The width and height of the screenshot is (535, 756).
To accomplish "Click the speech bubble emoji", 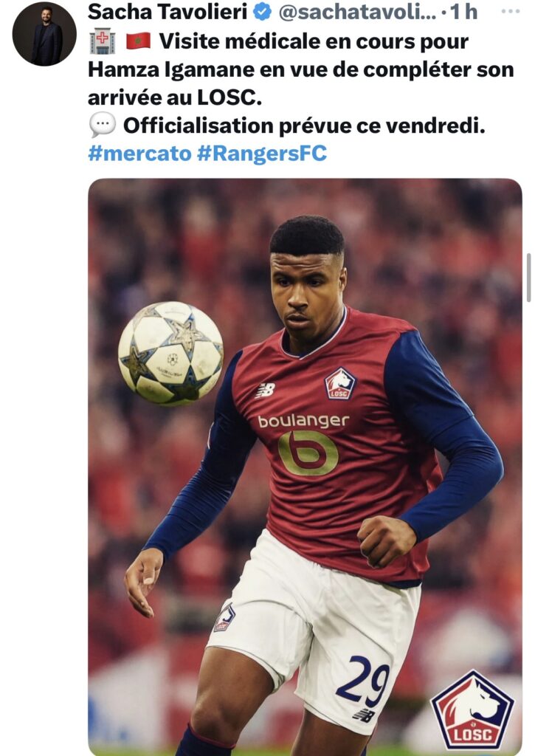I will coord(103,125).
